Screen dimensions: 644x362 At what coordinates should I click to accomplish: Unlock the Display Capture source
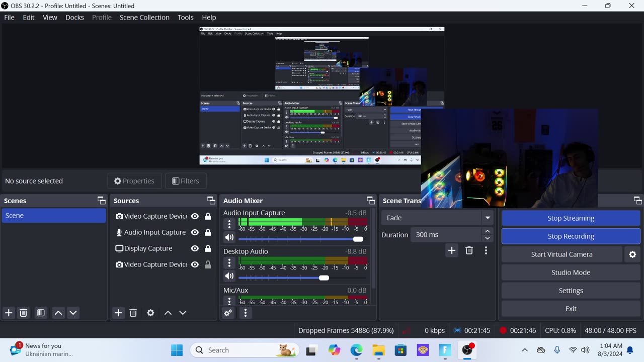(x=208, y=248)
